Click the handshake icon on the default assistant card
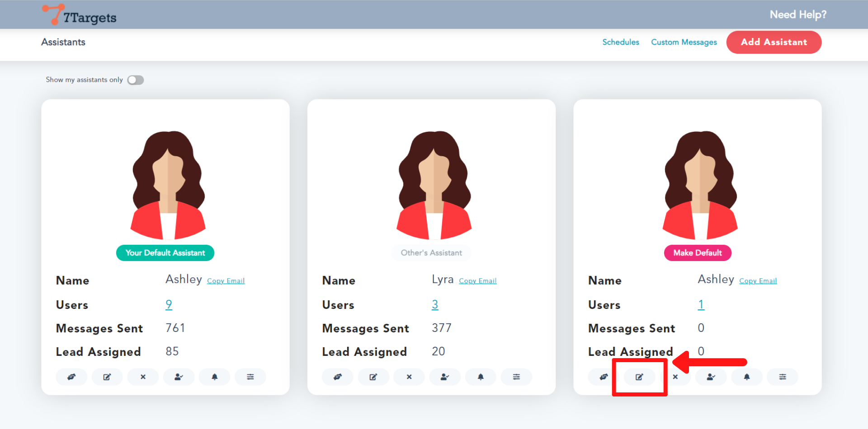 [x=71, y=377]
